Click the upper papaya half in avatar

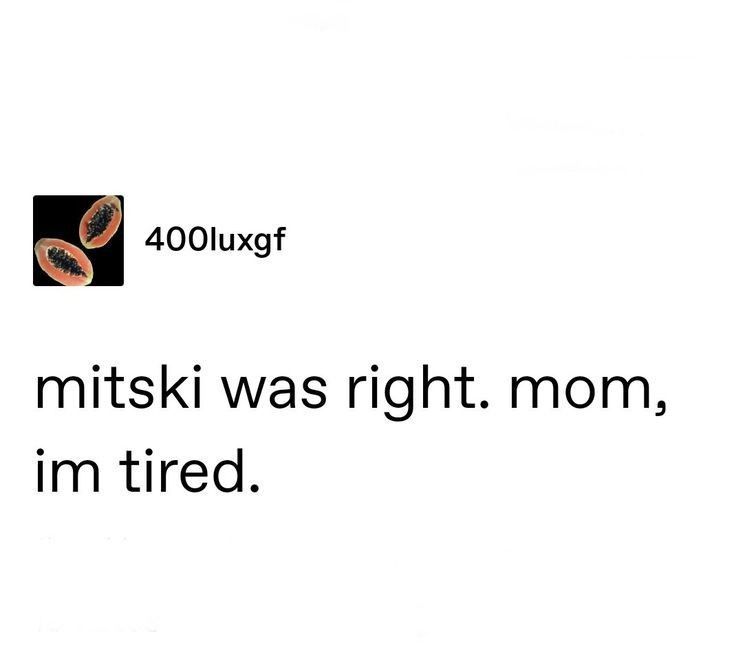coord(100,222)
